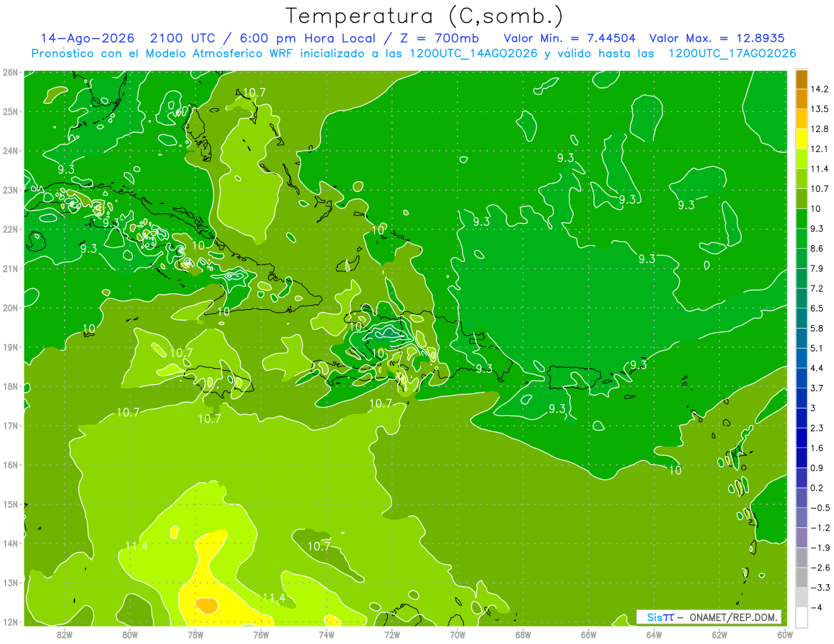Click the '62W' longitude axis label
This screenshot has height=644, width=834.
719,635
